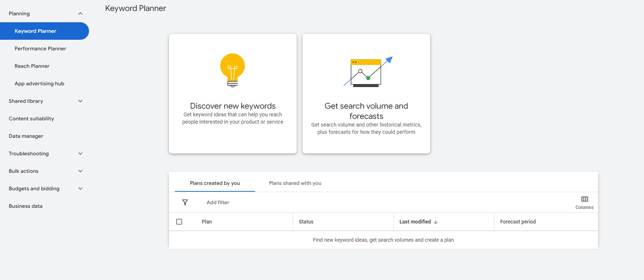Viewport: 644px width, 280px height.
Task: Expand the Budgets and bidding section
Action: tap(80, 188)
